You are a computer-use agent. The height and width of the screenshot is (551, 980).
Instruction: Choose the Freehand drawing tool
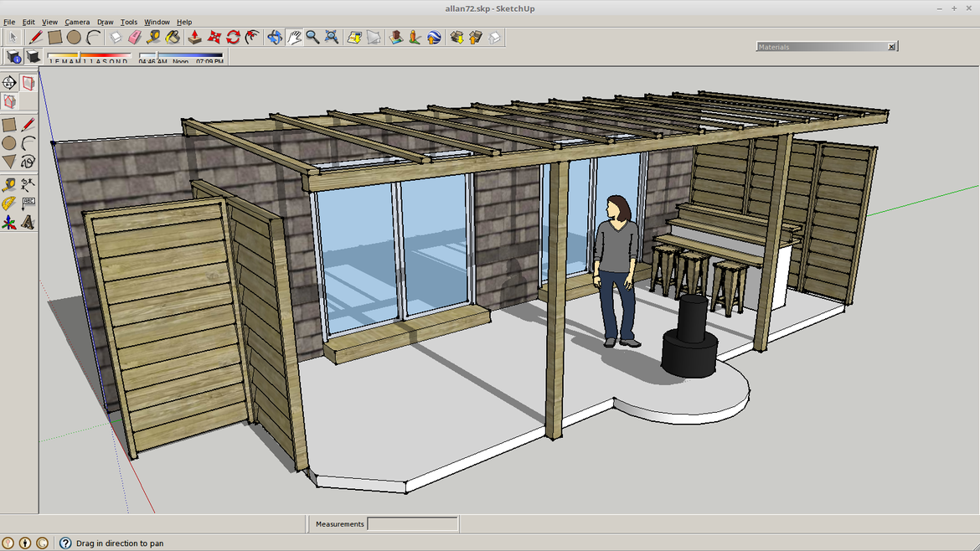click(28, 162)
